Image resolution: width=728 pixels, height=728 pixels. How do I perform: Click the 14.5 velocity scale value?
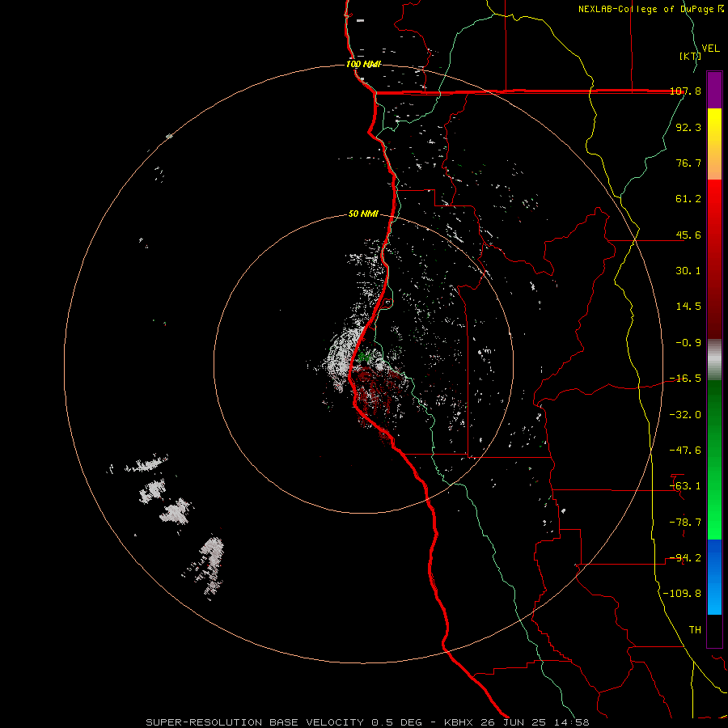(x=688, y=307)
